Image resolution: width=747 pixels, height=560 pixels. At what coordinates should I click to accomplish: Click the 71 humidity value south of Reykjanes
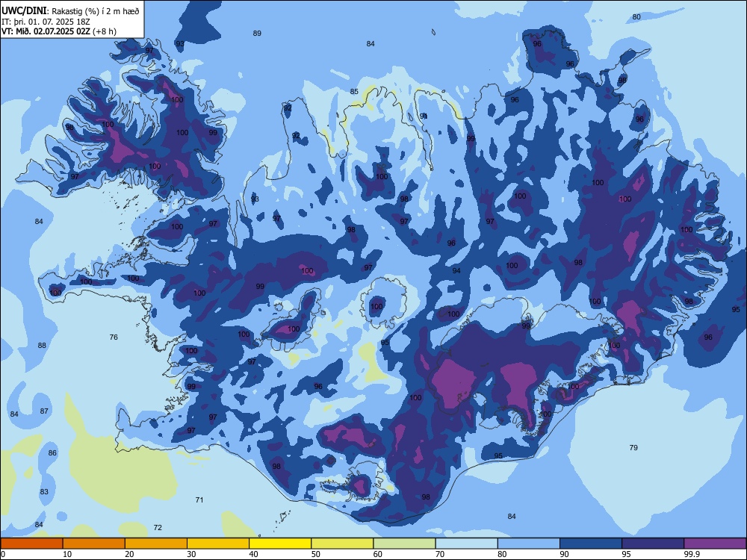[199, 500]
